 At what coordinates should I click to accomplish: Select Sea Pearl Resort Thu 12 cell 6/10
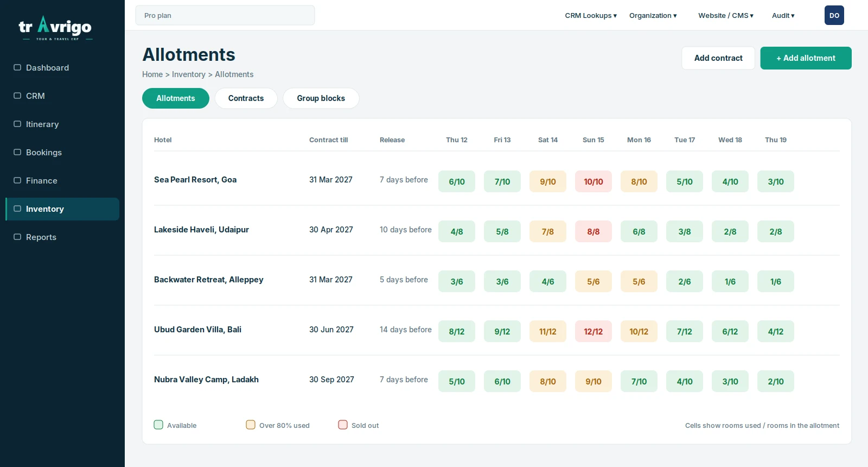(x=457, y=181)
